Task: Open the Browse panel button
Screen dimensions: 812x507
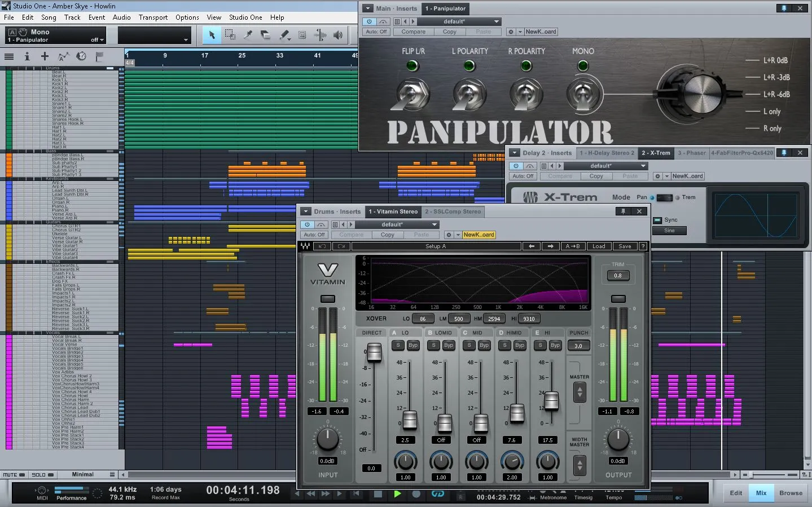Action: click(791, 493)
